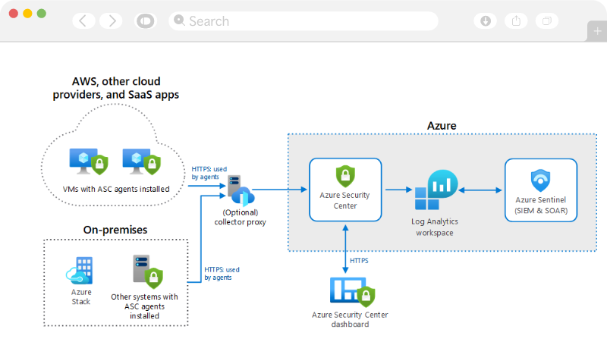Click the Azure Security Center shield icon
The height and width of the screenshot is (364, 607).
[345, 177]
